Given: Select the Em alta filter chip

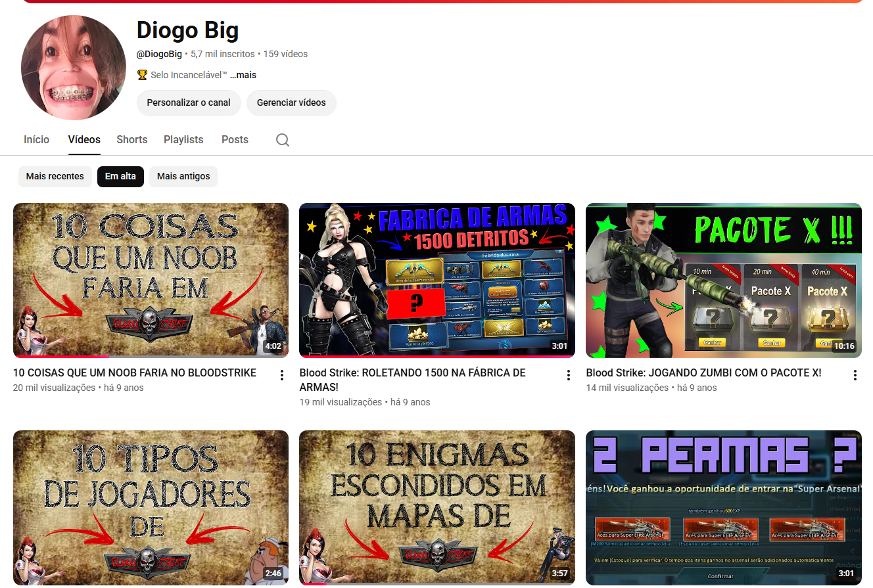Looking at the screenshot, I should [x=120, y=176].
